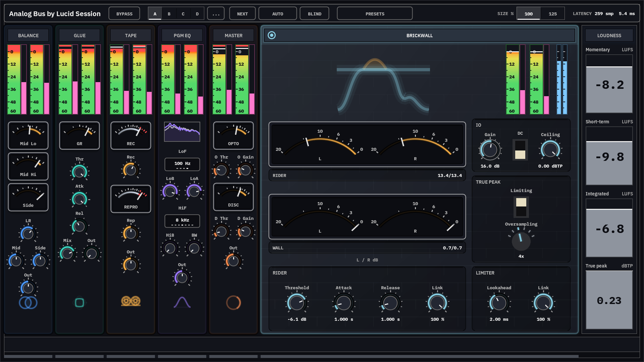644x362 pixels.
Task: Toggle Blind comparison mode
Action: (315, 14)
